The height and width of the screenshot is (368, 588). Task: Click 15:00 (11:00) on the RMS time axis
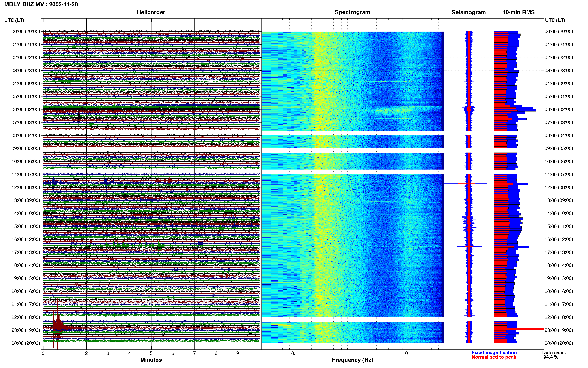559,226
